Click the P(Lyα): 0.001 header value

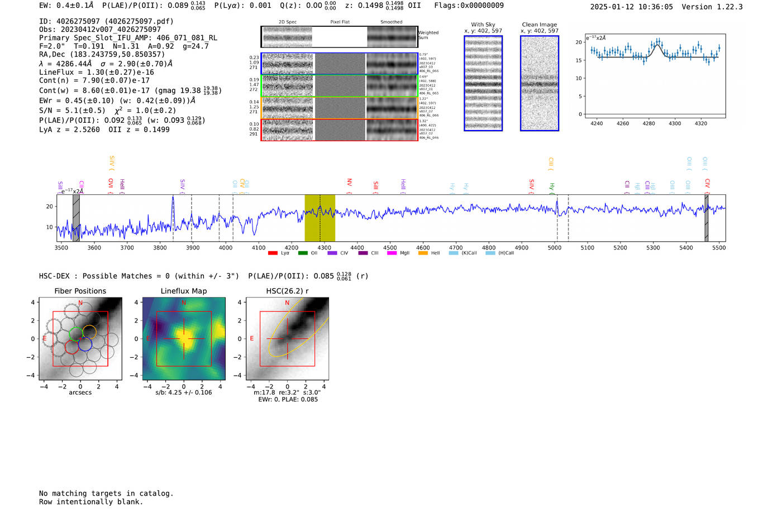242,5
